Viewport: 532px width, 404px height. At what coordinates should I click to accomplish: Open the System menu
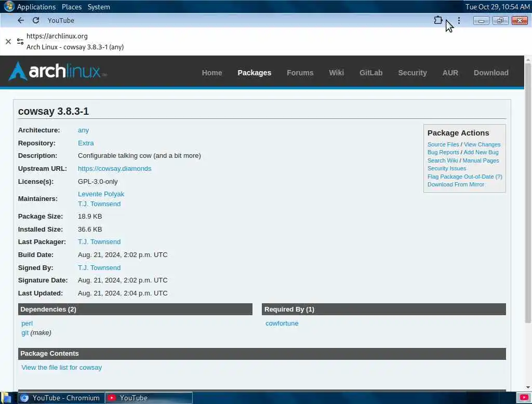pos(99,7)
